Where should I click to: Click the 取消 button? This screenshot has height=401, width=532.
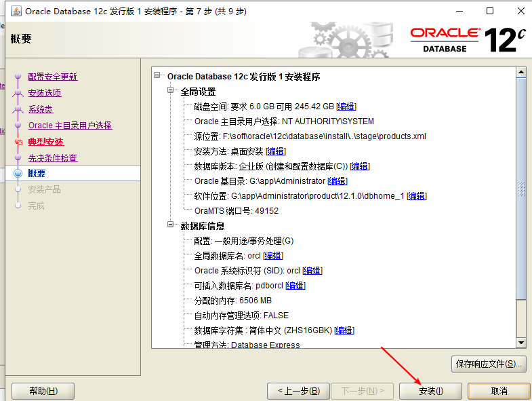(x=499, y=391)
